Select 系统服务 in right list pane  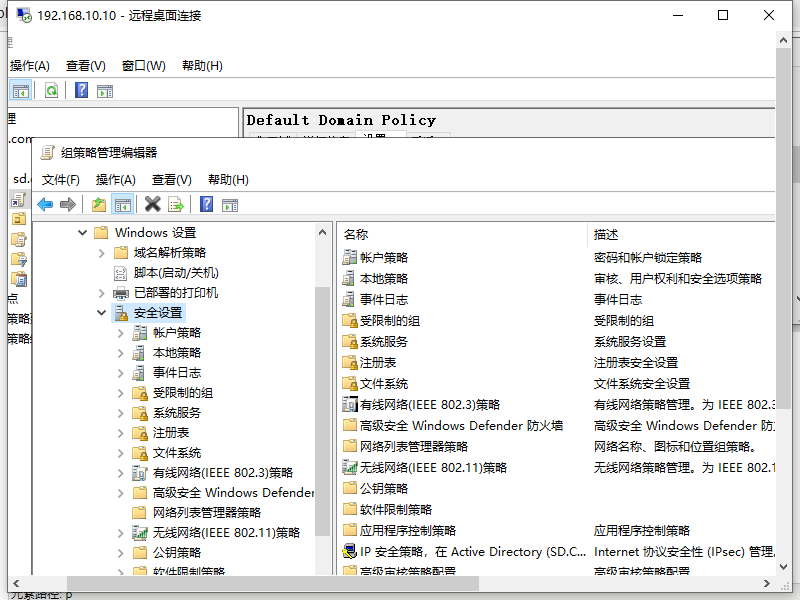pos(384,342)
